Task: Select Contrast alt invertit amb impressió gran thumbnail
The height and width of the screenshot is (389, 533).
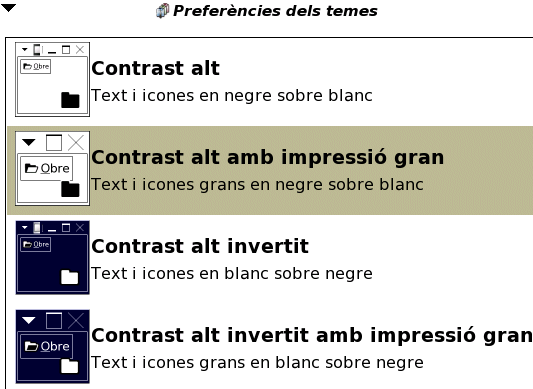Action: (52, 346)
